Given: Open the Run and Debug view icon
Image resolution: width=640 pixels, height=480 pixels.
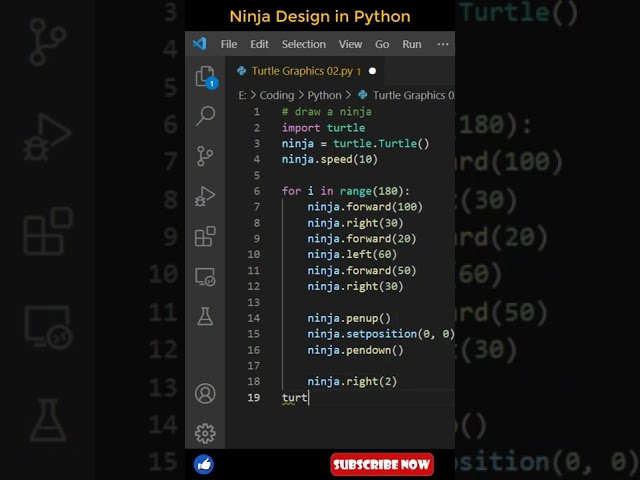Looking at the screenshot, I should (x=205, y=196).
